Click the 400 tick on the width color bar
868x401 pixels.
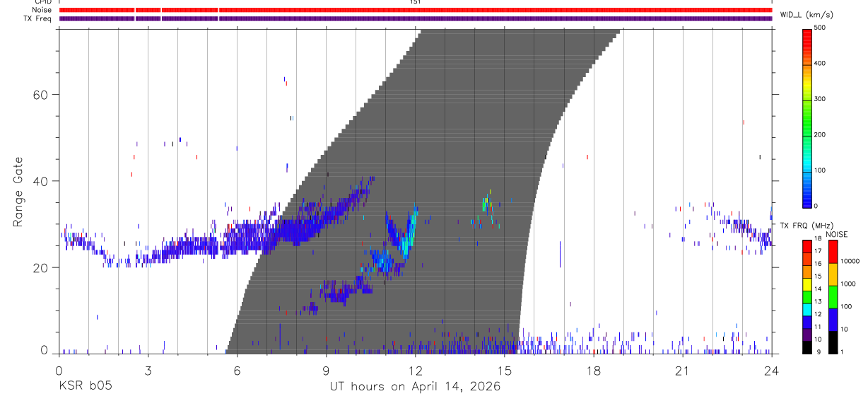point(820,63)
